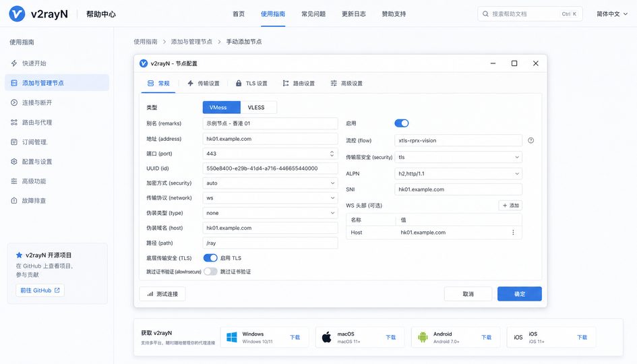Open 更新日志 in the top navigation
This screenshot has height=364, width=637.
(353, 13)
